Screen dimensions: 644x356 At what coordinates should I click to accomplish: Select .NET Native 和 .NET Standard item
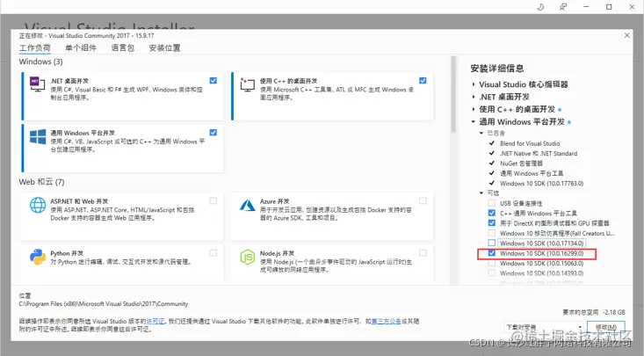(x=539, y=153)
